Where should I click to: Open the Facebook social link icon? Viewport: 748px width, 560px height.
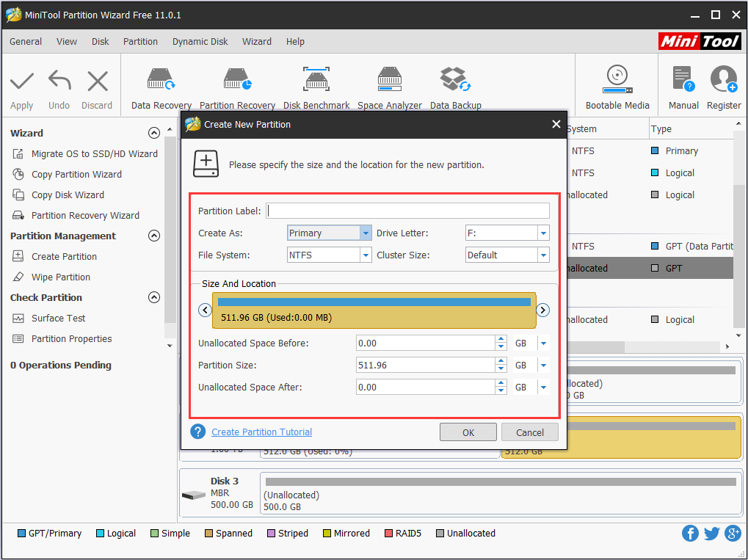click(x=690, y=534)
